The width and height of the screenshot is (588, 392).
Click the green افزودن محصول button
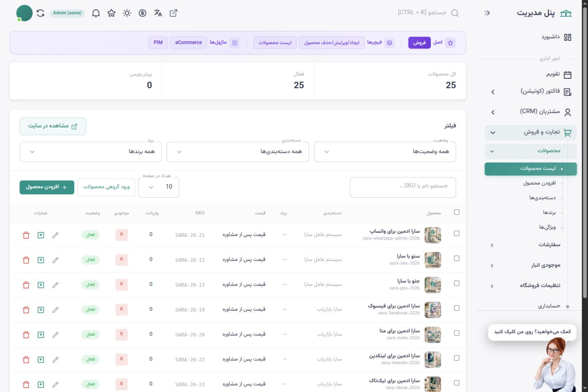(47, 187)
